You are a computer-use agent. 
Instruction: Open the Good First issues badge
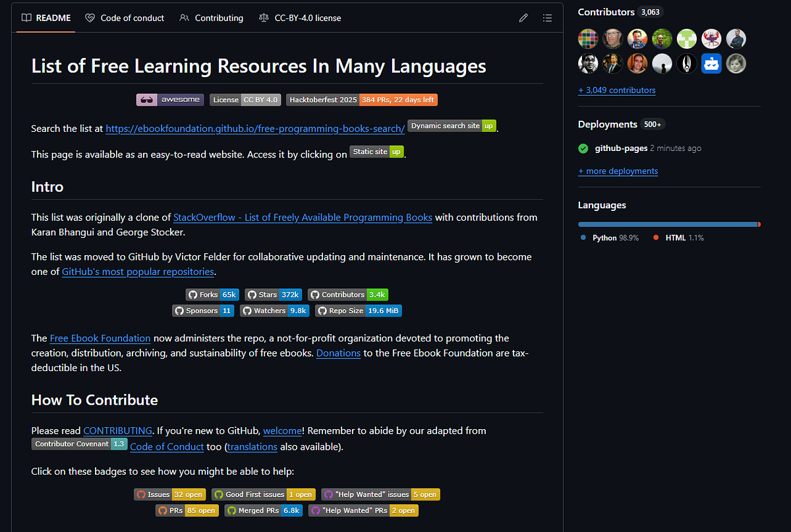[x=264, y=494]
